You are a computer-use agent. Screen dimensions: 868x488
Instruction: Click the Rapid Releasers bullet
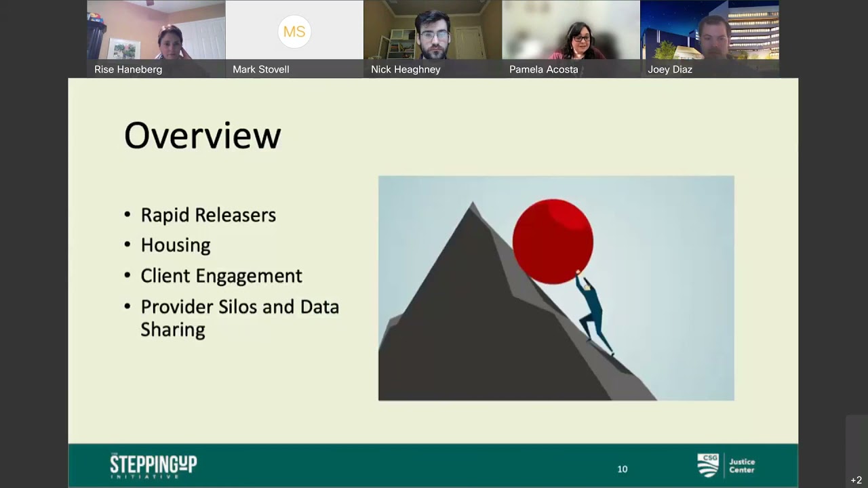pyautogui.click(x=208, y=215)
